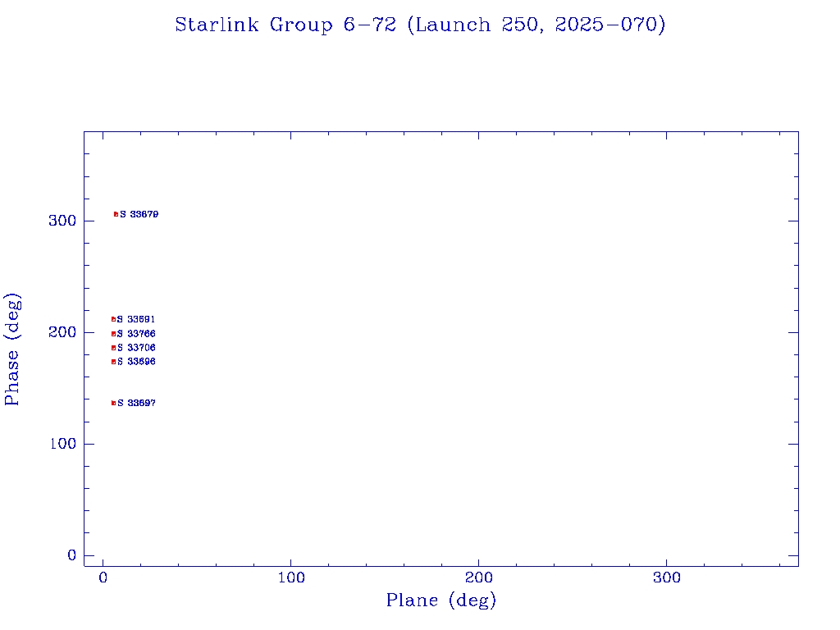This screenshot has width=840, height=630.
Task: Select the red data marker beside S 33696
Action: [113, 362]
